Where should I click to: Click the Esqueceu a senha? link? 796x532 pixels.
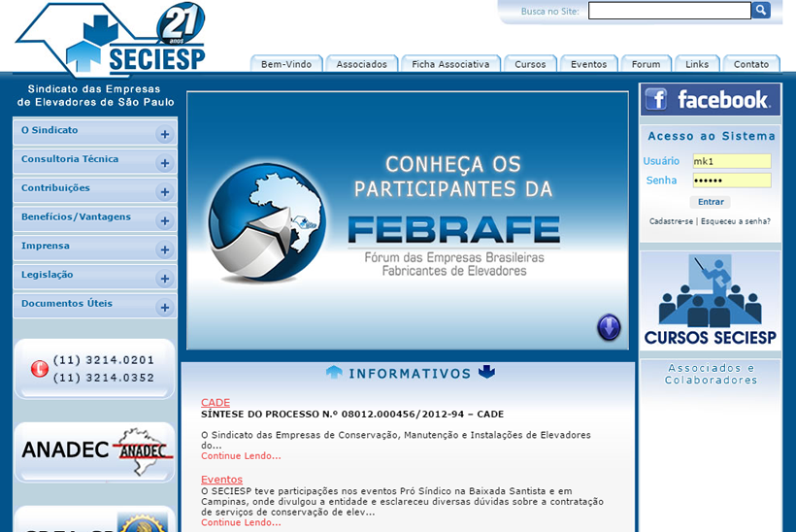pos(736,221)
